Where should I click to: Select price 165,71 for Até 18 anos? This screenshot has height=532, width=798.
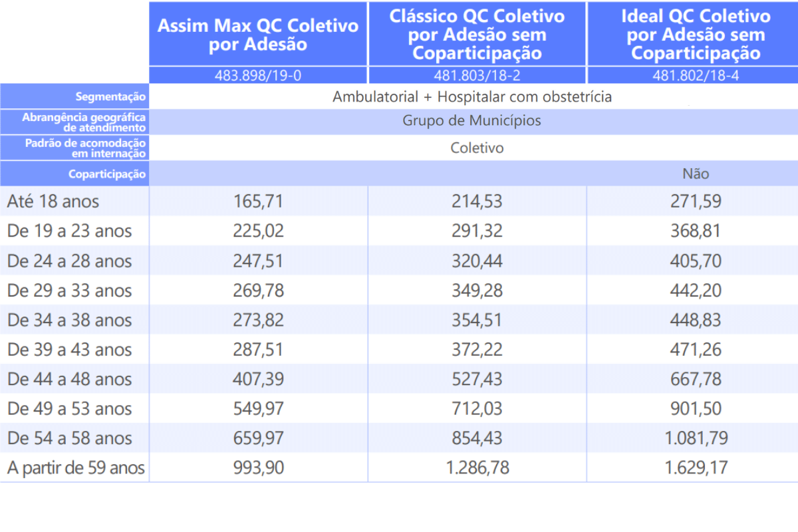(258, 201)
